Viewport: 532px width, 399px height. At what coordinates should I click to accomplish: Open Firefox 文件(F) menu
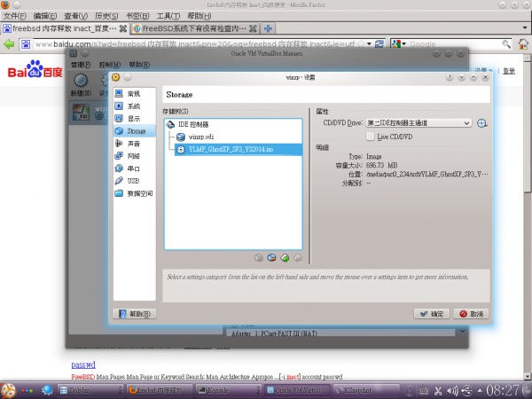tap(14, 16)
